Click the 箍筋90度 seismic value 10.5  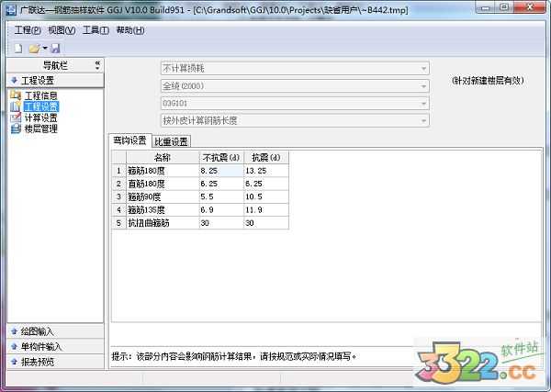266,196
